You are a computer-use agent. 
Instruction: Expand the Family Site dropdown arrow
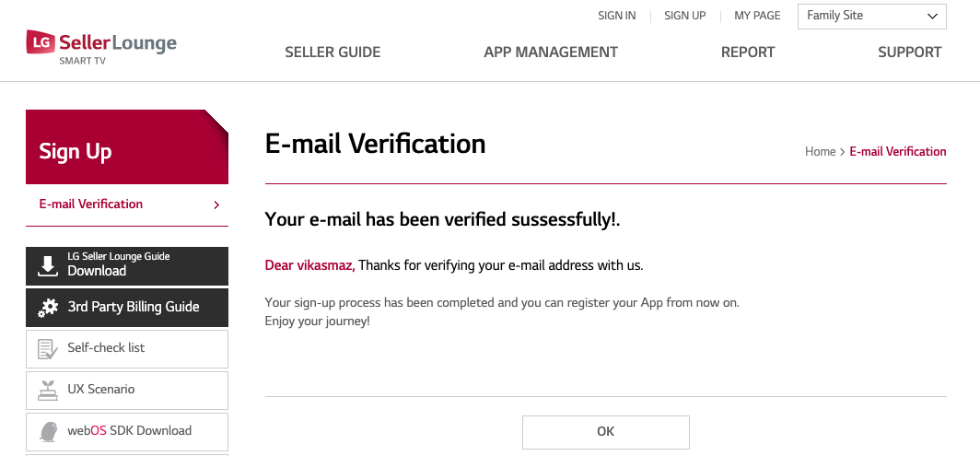click(932, 17)
